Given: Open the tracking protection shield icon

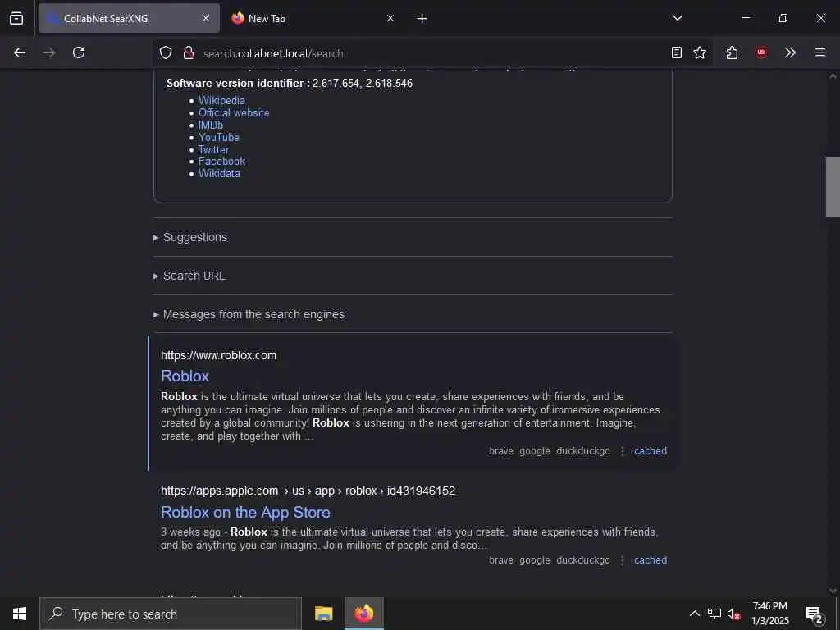Looking at the screenshot, I should pos(166,52).
